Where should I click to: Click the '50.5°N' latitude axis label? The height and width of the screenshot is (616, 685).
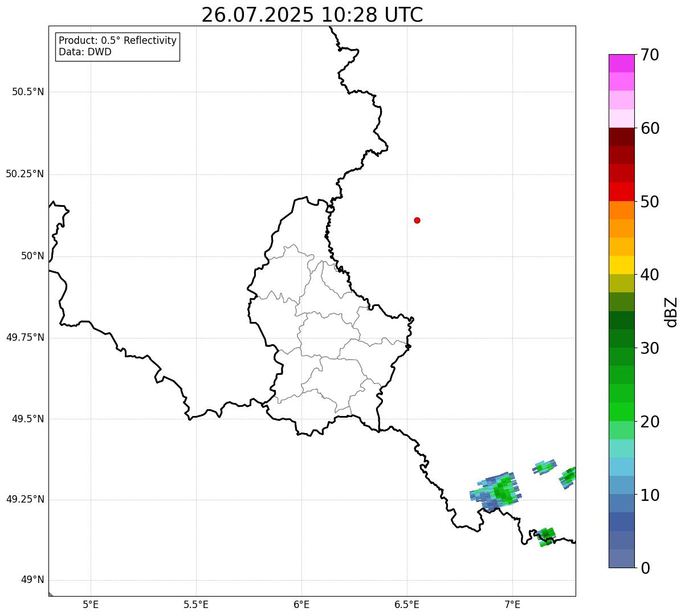coord(28,92)
